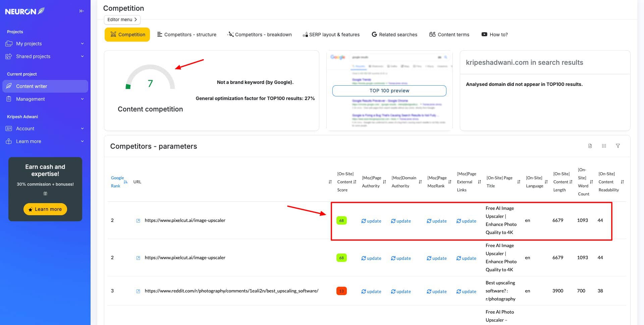Open the Content writer menu item
The image size is (644, 325).
click(x=45, y=86)
